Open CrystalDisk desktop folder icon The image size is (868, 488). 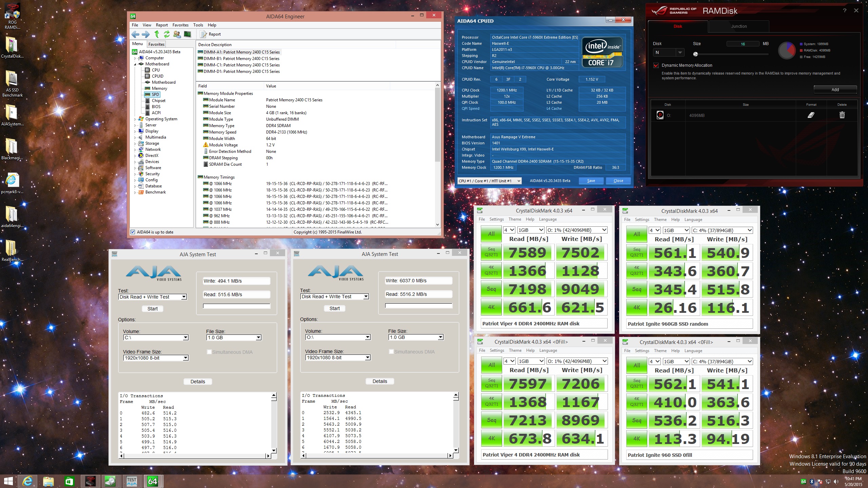pos(13,47)
